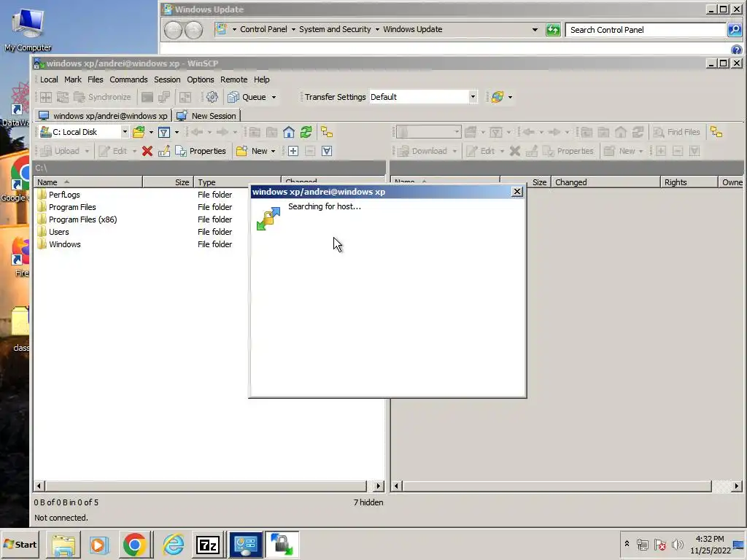Expand the local filter dropdown arrow
This screenshot has width=747, height=560.
[177, 133]
